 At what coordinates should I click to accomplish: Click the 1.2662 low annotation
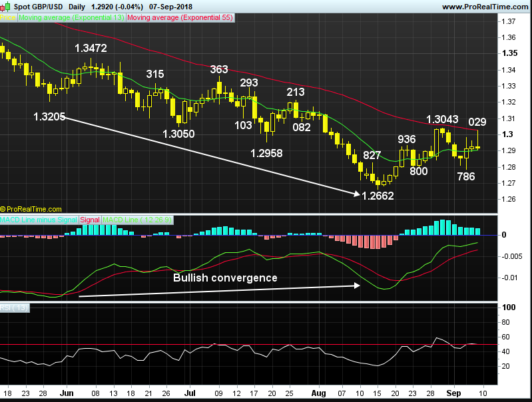(378, 196)
